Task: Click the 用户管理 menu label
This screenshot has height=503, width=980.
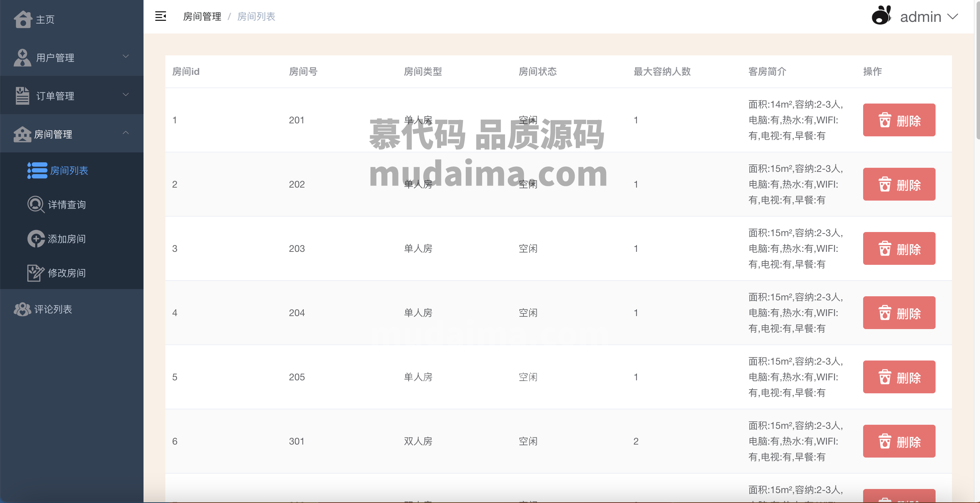Action: (x=55, y=58)
